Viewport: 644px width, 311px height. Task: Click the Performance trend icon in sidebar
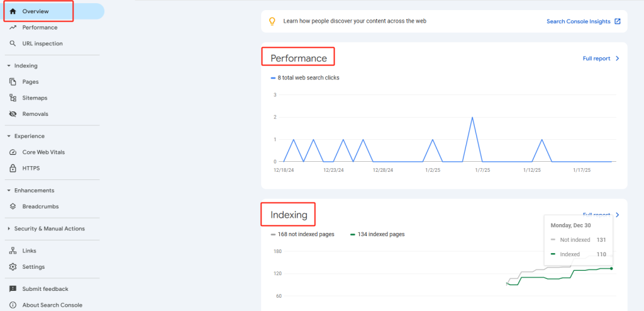[x=13, y=27]
